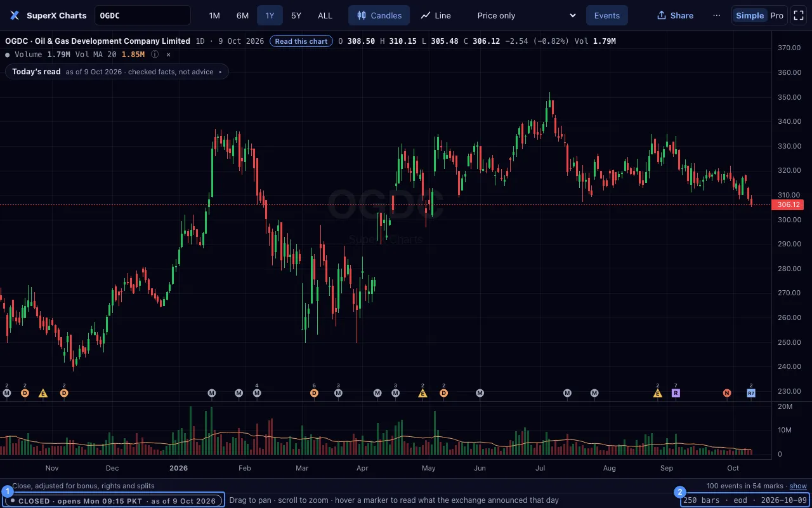Screen dimensions: 812x508
Task: Click the 306.12 current price label
Action: coord(787,204)
